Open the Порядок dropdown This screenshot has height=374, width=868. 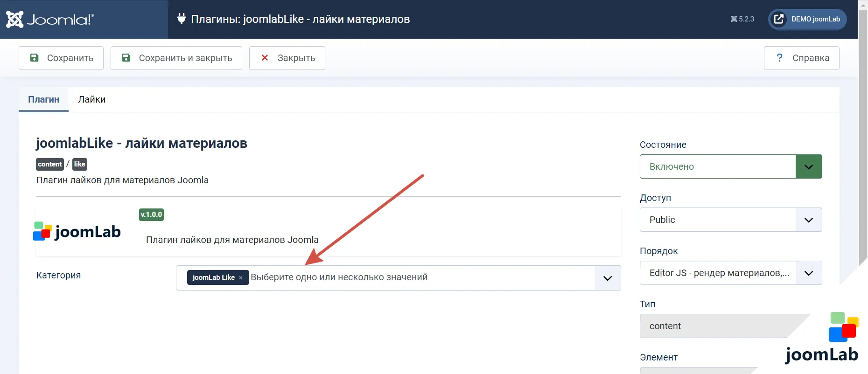(x=731, y=273)
